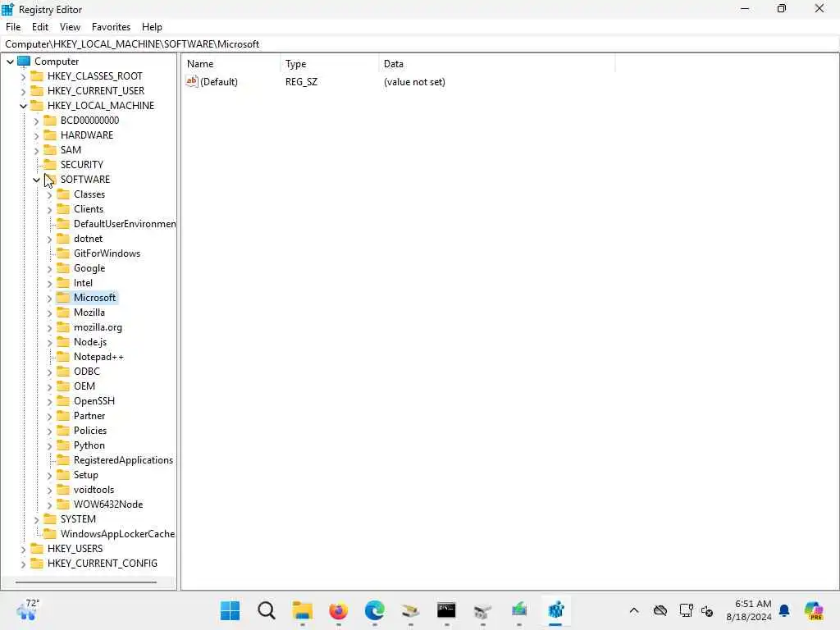Open notifications bell in tray

coord(784,610)
